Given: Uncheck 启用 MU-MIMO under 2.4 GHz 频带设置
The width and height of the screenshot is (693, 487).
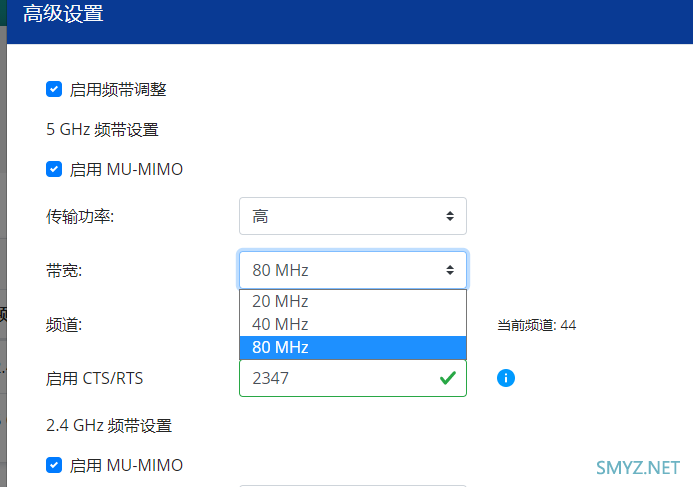Looking at the screenshot, I should pyautogui.click(x=54, y=465).
